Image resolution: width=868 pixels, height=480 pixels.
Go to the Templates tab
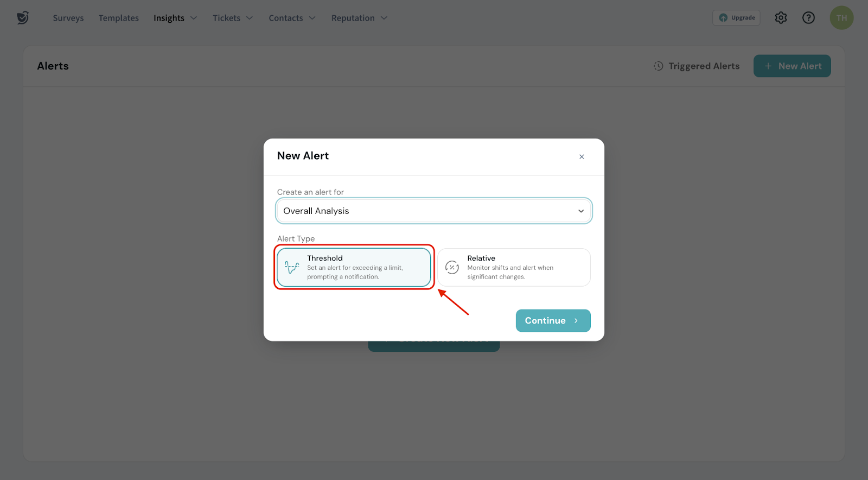click(119, 18)
